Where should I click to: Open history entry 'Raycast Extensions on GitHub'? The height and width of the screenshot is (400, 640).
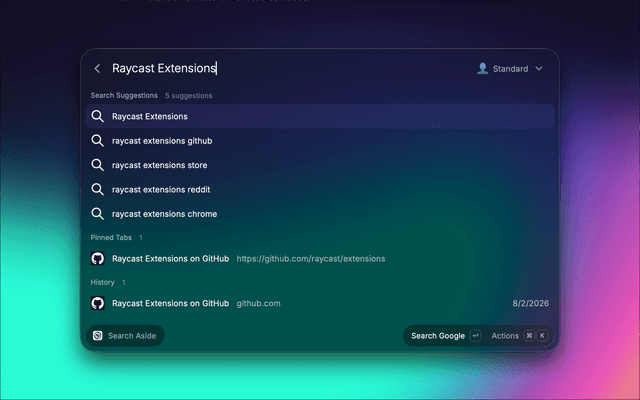pyautogui.click(x=320, y=303)
